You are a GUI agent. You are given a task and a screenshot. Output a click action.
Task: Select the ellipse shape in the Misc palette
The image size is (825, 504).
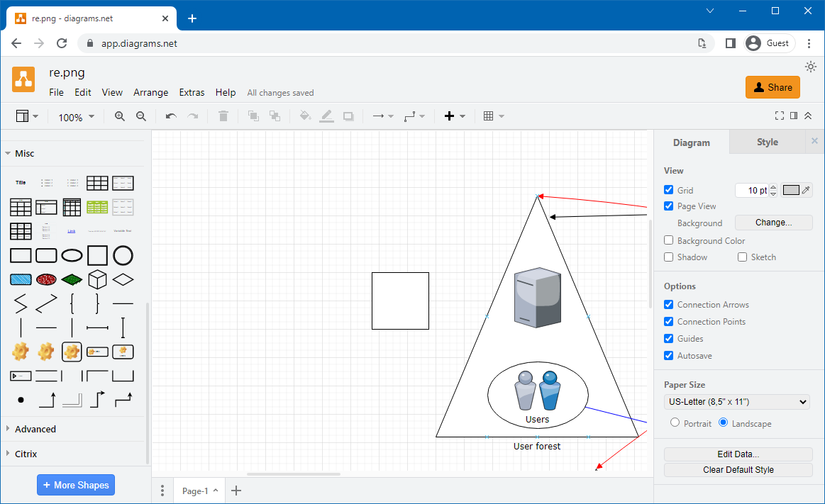(x=71, y=255)
